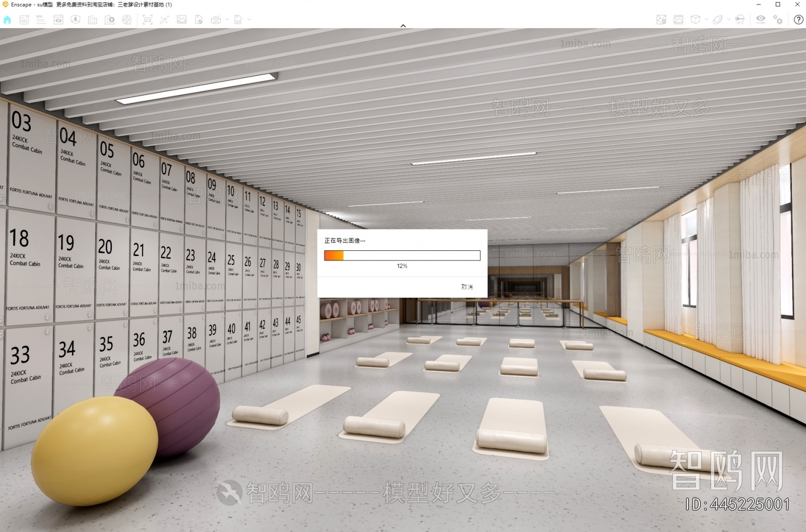This screenshot has width=806, height=532.
Task: Open visual settings via the eye icon
Action: tap(761, 20)
